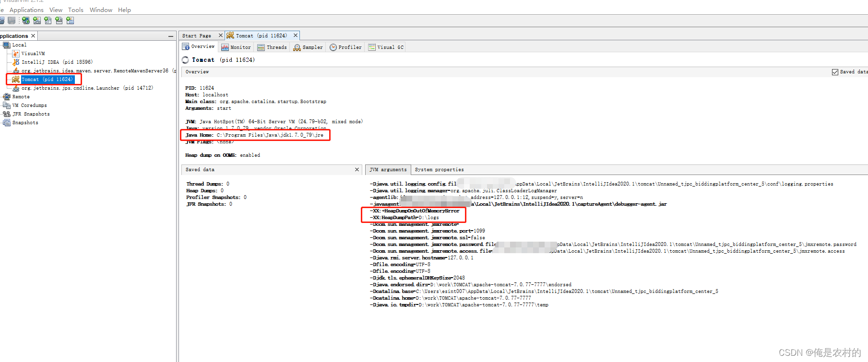Click the Profiler Snapshots: 0 entry
868x362 pixels.
click(x=216, y=198)
